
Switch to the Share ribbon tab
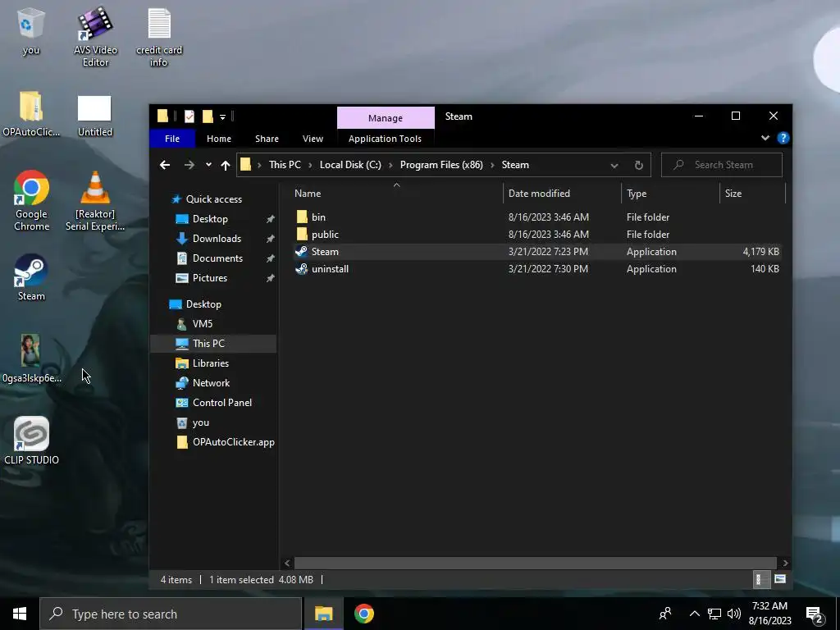(267, 139)
